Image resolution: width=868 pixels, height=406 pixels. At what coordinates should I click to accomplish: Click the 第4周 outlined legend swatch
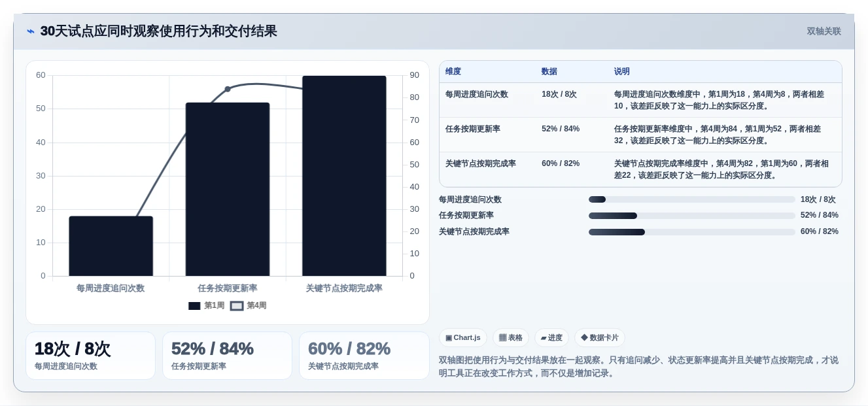click(237, 305)
